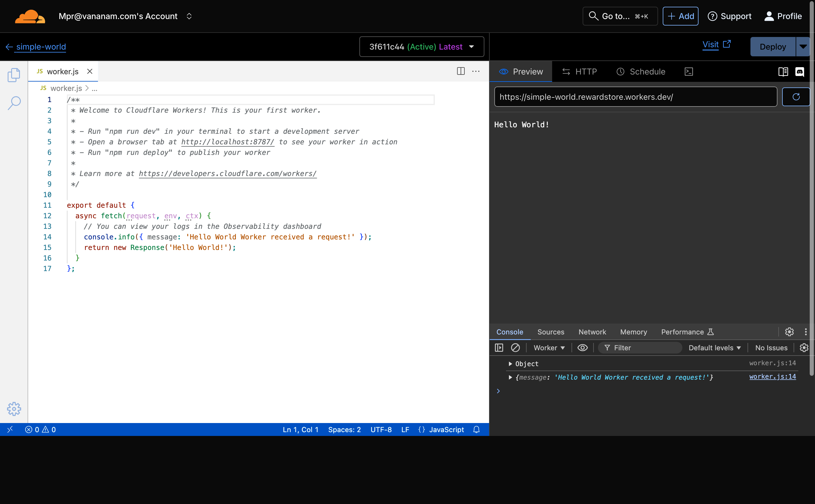Reload the preview with the refresh icon

point(796,97)
